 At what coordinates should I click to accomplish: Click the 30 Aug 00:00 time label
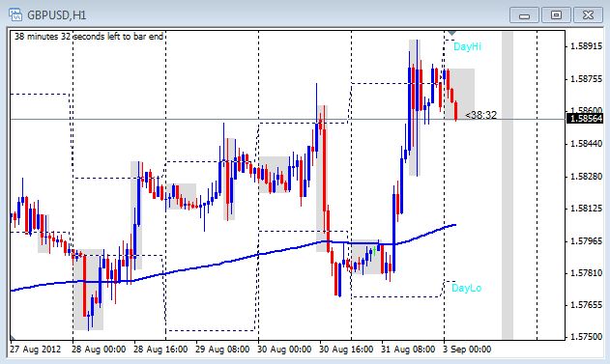[x=284, y=350]
